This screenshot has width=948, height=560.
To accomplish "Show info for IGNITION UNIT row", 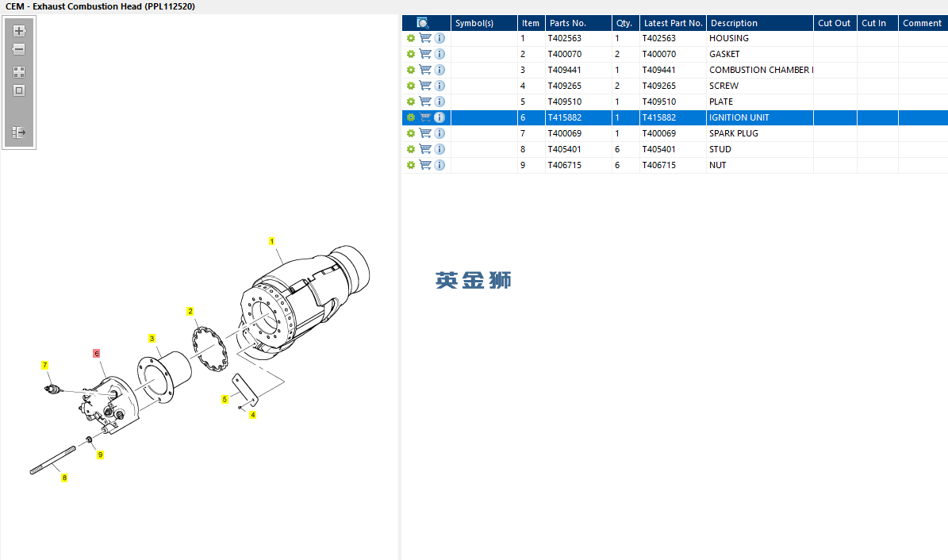I will pyautogui.click(x=439, y=117).
